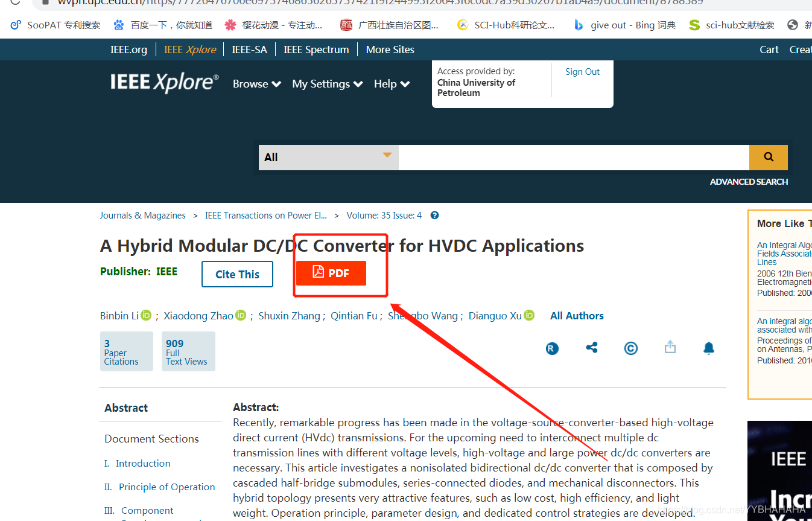812x521 pixels.
Task: Open IEEE Transactions on Power El... breadcrumb
Action: (266, 216)
